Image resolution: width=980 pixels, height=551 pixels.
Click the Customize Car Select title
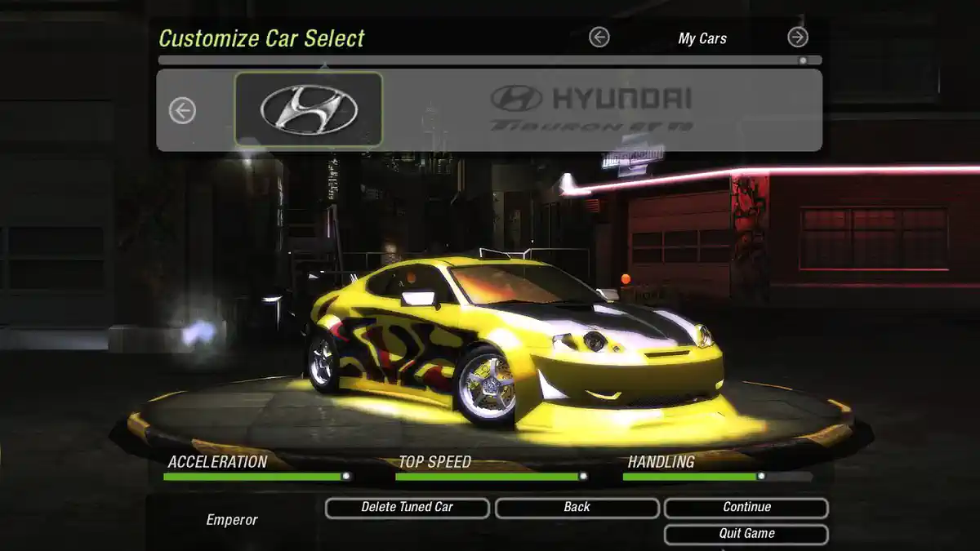(262, 38)
